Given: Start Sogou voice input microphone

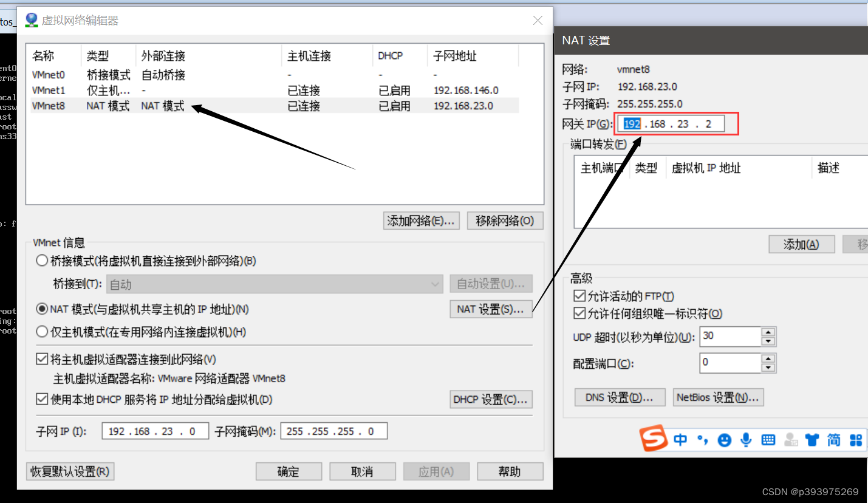Looking at the screenshot, I should coord(746,440).
